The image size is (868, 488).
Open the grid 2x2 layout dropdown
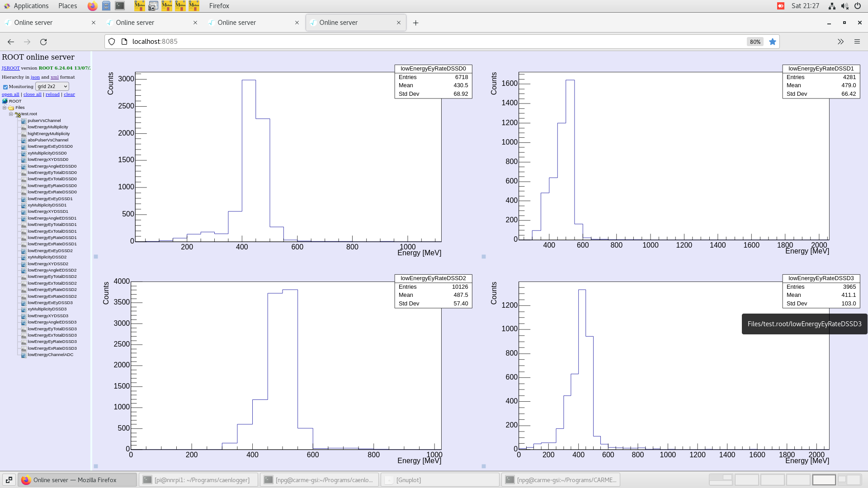coord(52,86)
